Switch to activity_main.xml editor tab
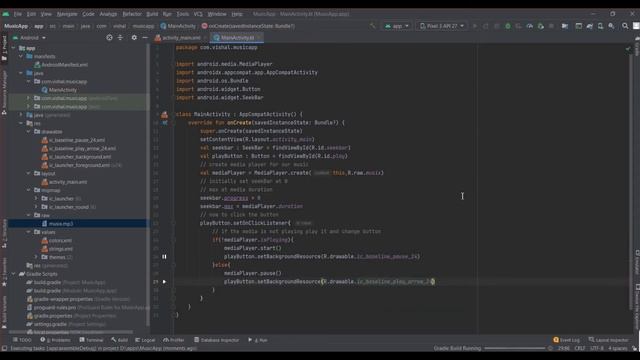Image resolution: width=640 pixels, height=360 pixels. coord(181,38)
